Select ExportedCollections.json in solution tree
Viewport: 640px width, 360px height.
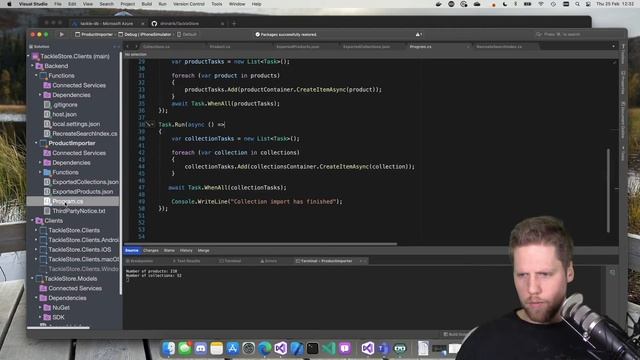tap(85, 182)
